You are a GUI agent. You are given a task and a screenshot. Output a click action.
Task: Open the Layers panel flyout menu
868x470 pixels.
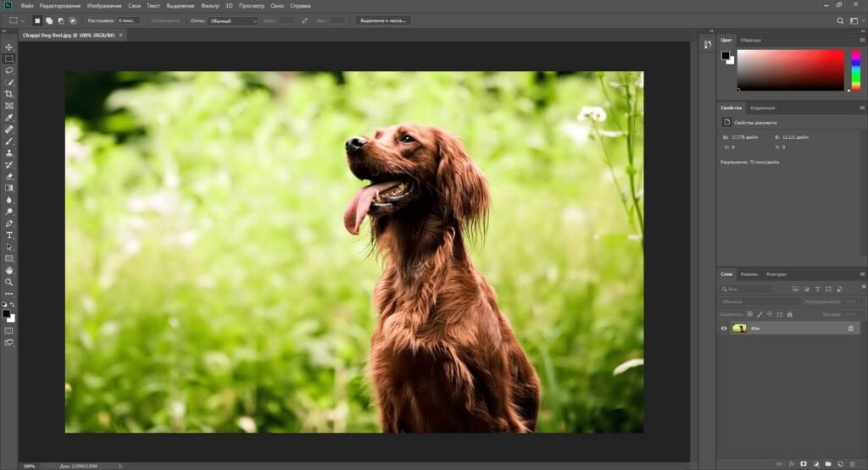pos(862,274)
